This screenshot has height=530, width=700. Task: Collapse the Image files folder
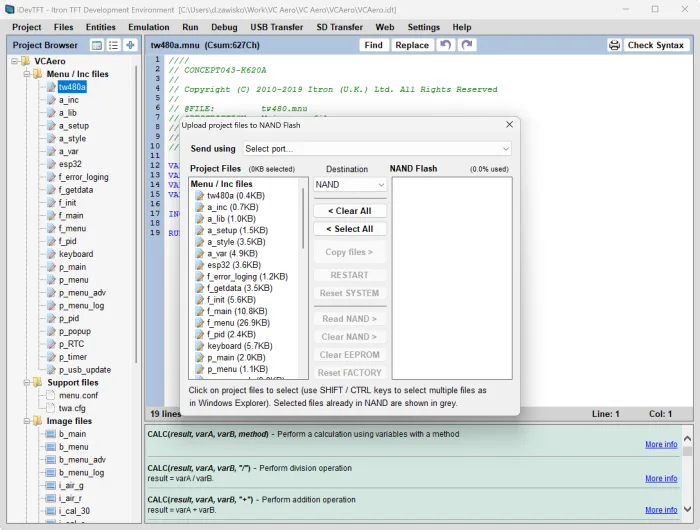(27, 421)
